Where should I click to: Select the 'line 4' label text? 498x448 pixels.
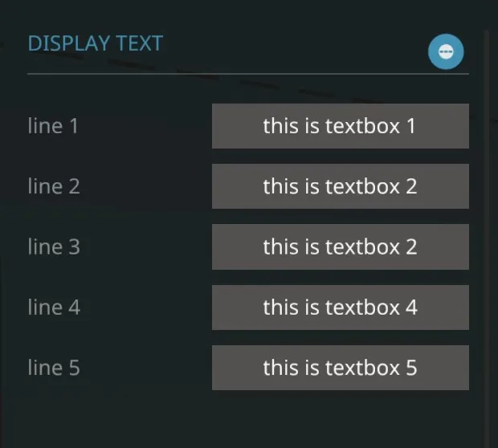pos(54,307)
